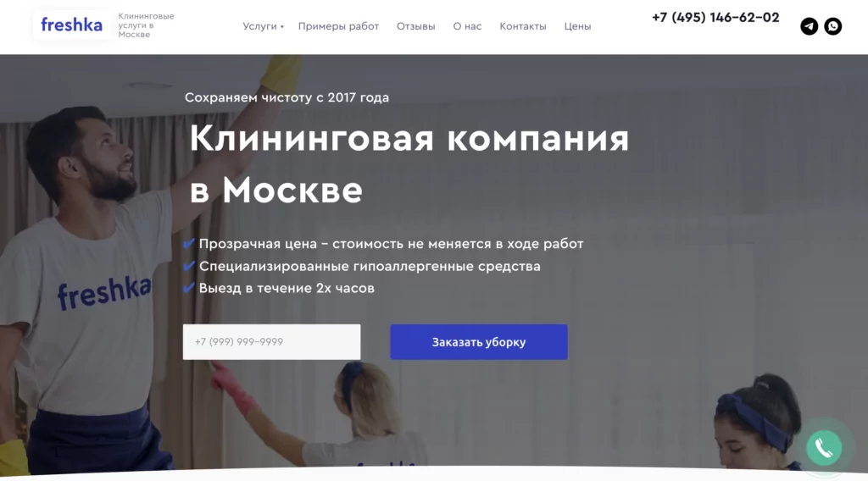
Task: Click checkmark next to Выезд в течение 2х часов
Action: click(x=189, y=288)
